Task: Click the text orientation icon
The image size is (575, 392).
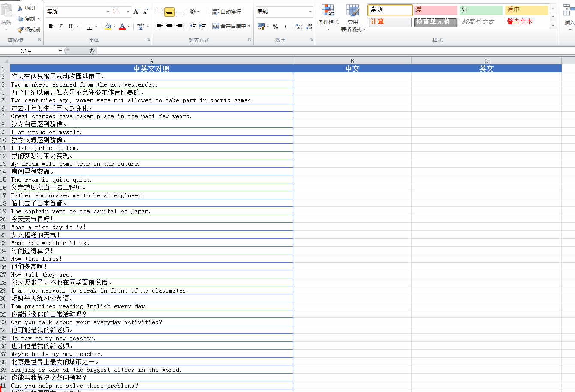Action: [193, 12]
